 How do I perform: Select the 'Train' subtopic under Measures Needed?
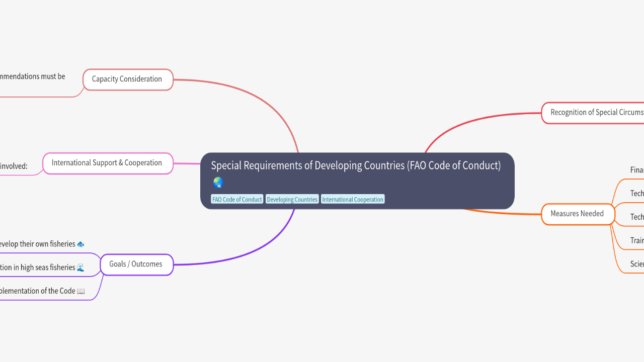(x=636, y=241)
